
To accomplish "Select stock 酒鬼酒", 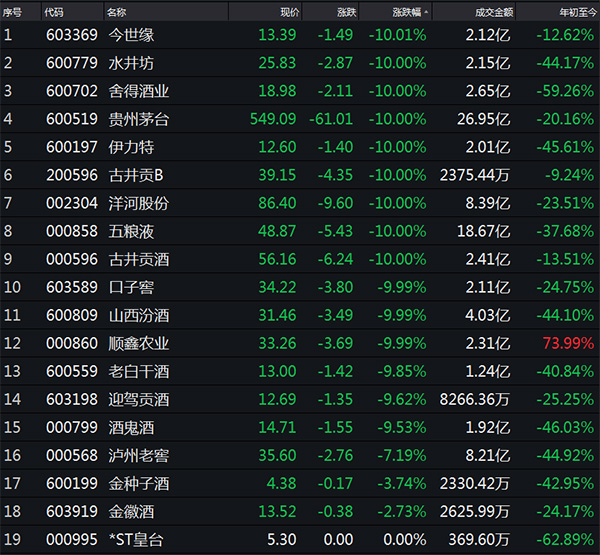I will 131,427.
